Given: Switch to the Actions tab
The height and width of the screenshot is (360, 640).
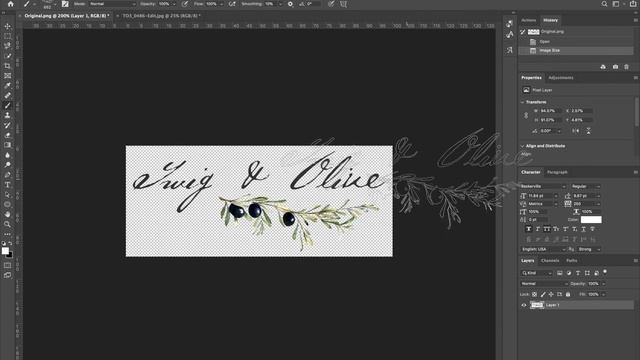Looking at the screenshot, I should pos(529,20).
